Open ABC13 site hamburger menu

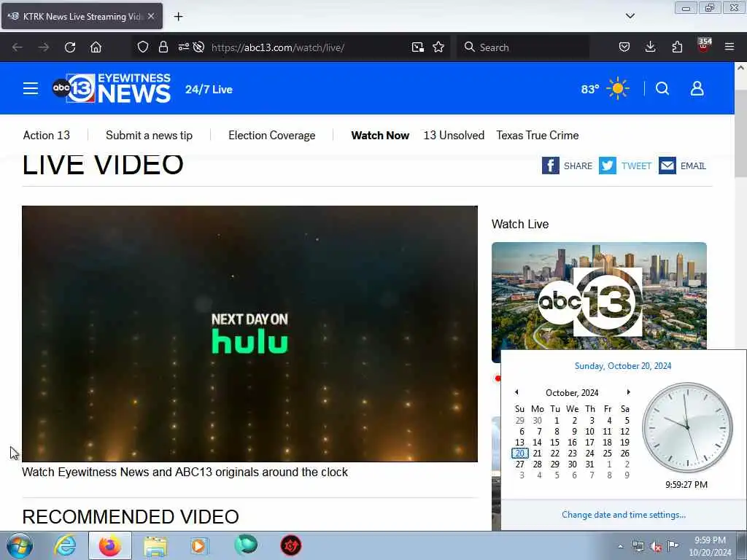31,88
